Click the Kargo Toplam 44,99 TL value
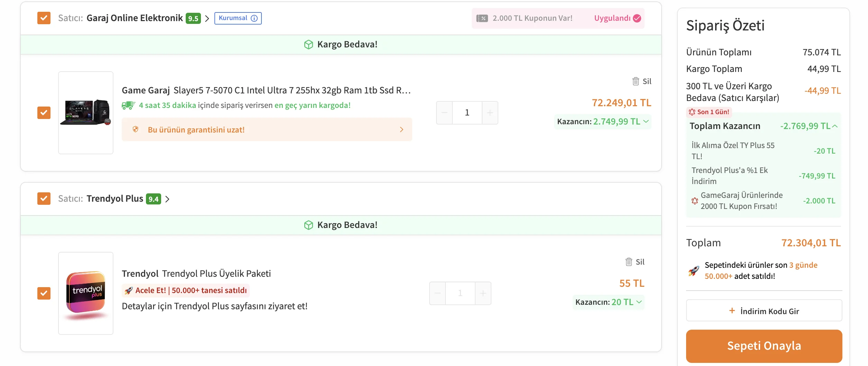 click(824, 69)
